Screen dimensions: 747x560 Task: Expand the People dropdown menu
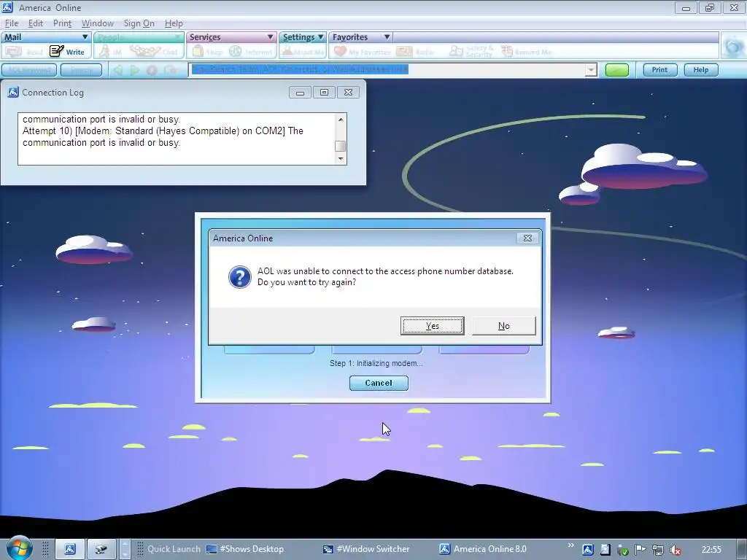coord(178,36)
